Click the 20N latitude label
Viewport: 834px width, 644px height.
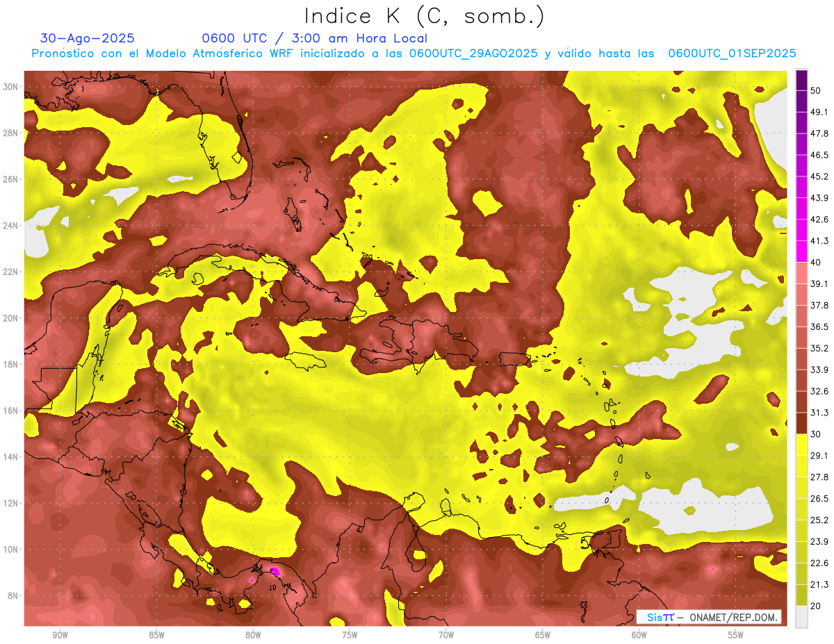pos(12,318)
